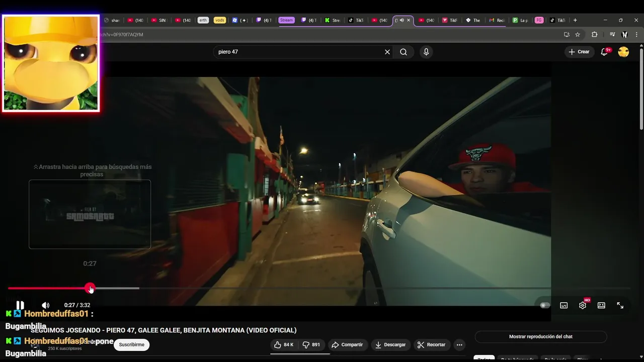
Task: Open the media controls icon in toolbar
Action: click(612, 34)
